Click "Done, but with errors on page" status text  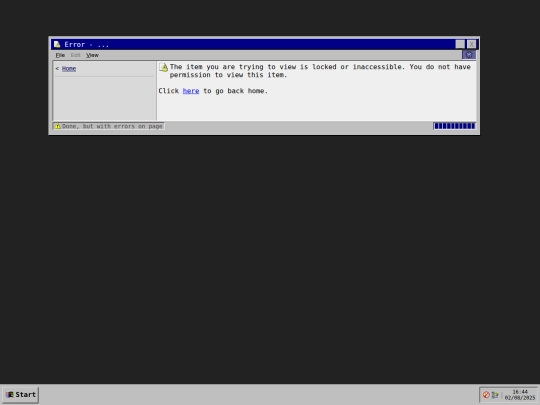tap(112, 126)
